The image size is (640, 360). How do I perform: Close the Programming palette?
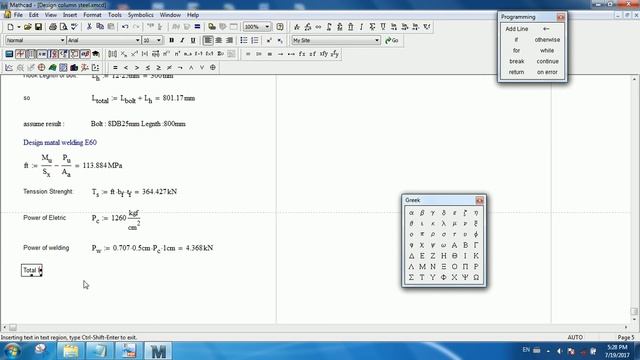point(560,17)
